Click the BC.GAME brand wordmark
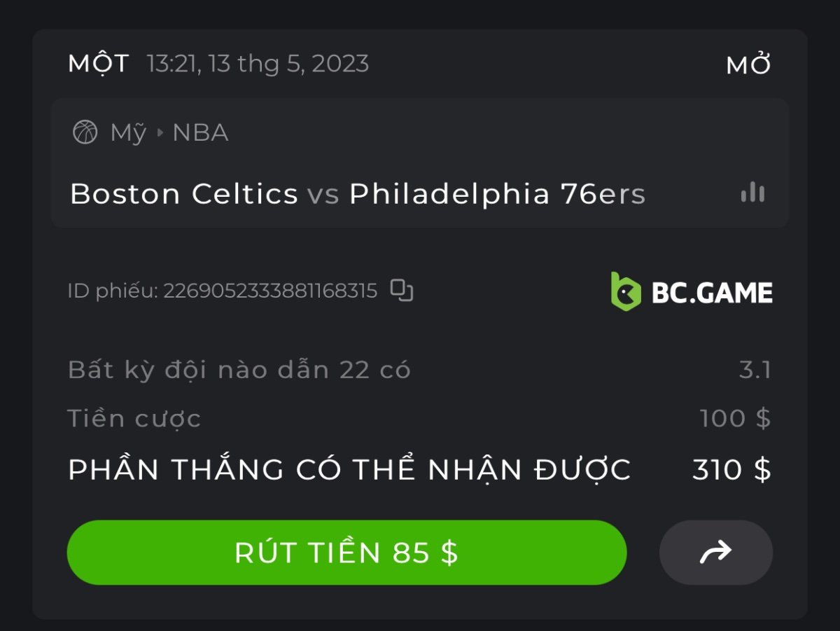Viewport: 840px width, 631px height. click(x=712, y=293)
